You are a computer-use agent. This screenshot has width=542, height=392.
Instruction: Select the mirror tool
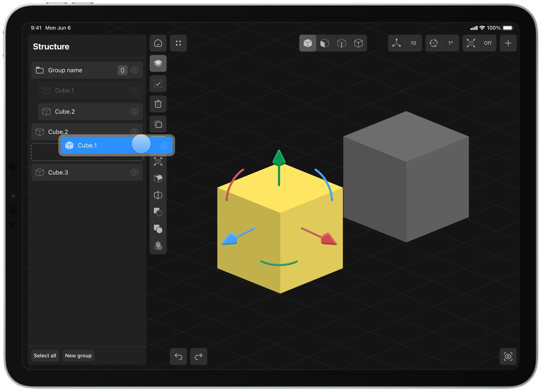click(x=158, y=195)
